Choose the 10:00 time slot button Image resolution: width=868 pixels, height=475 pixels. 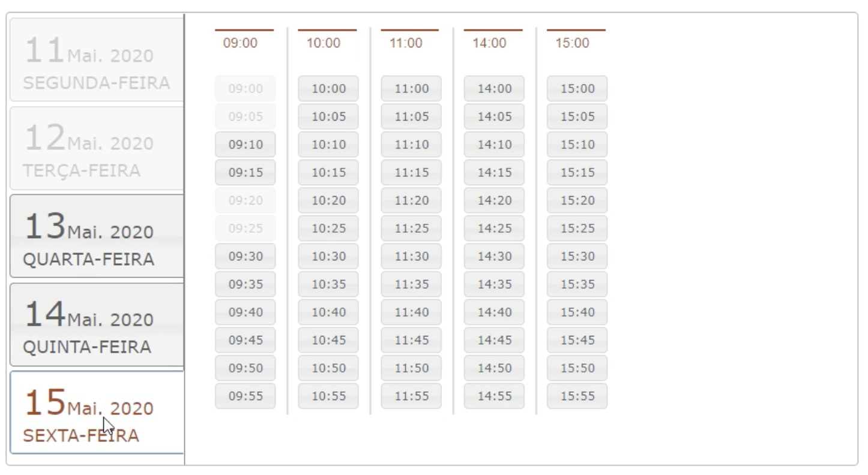[x=328, y=89]
